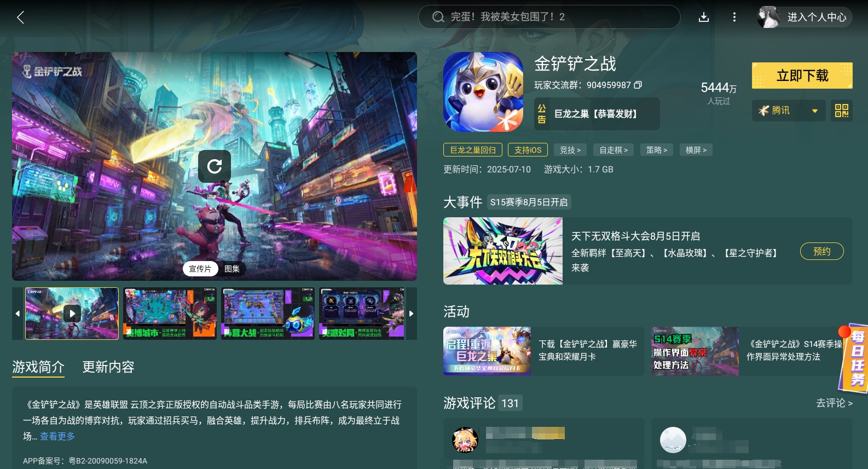Click the second reviewer's round avatar

673,439
